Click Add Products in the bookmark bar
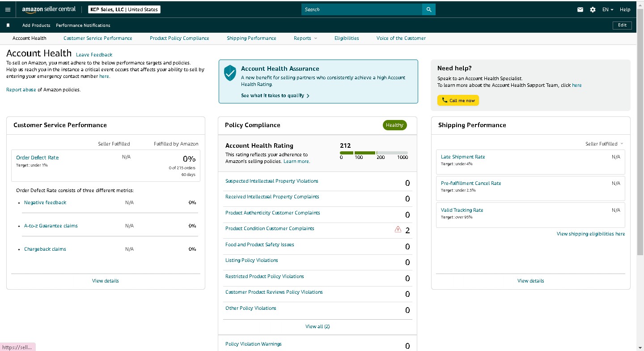 (x=36, y=26)
